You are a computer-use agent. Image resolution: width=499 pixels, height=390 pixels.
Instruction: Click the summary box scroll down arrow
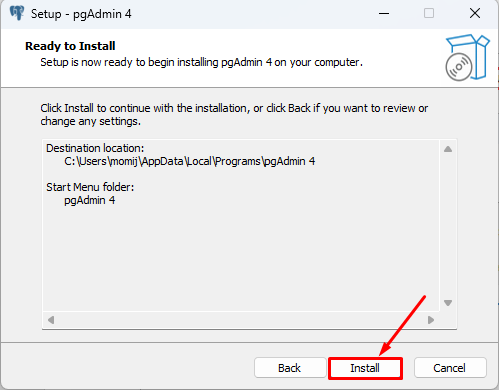448,303
